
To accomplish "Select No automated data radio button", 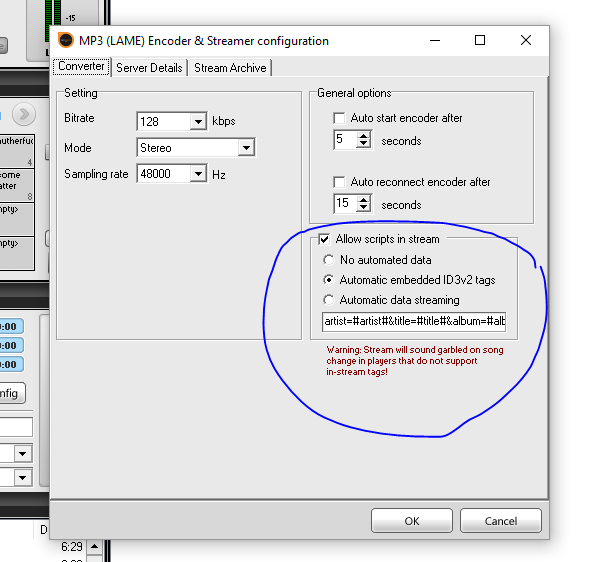I will 329,260.
